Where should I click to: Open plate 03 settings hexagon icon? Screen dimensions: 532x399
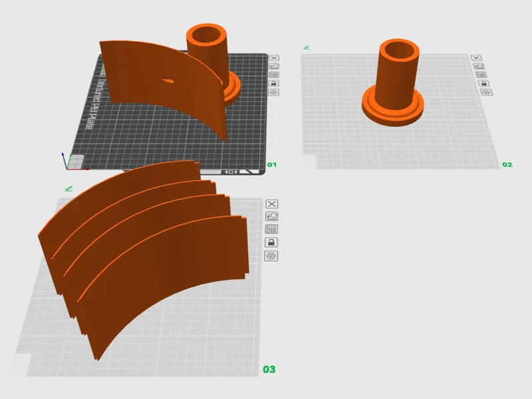click(271, 256)
